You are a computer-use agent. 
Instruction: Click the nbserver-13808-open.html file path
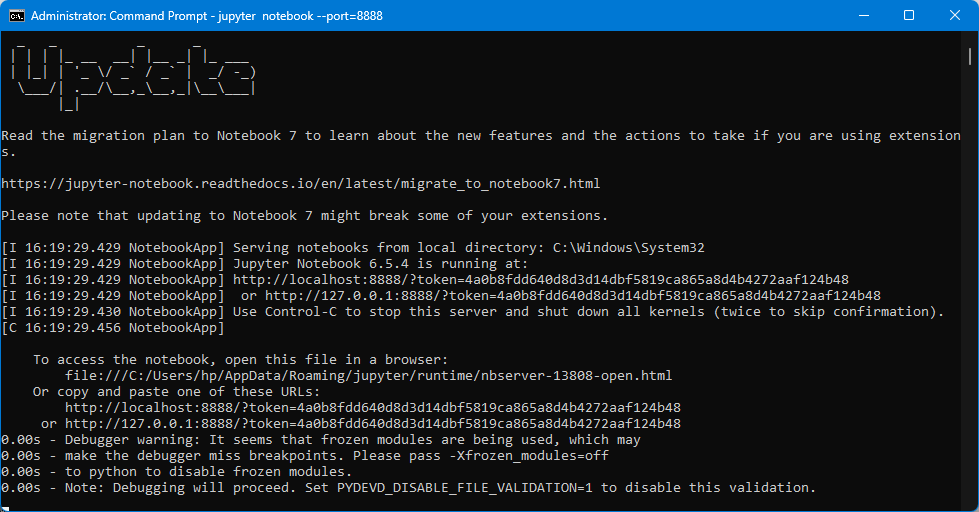pyautogui.click(x=368, y=376)
